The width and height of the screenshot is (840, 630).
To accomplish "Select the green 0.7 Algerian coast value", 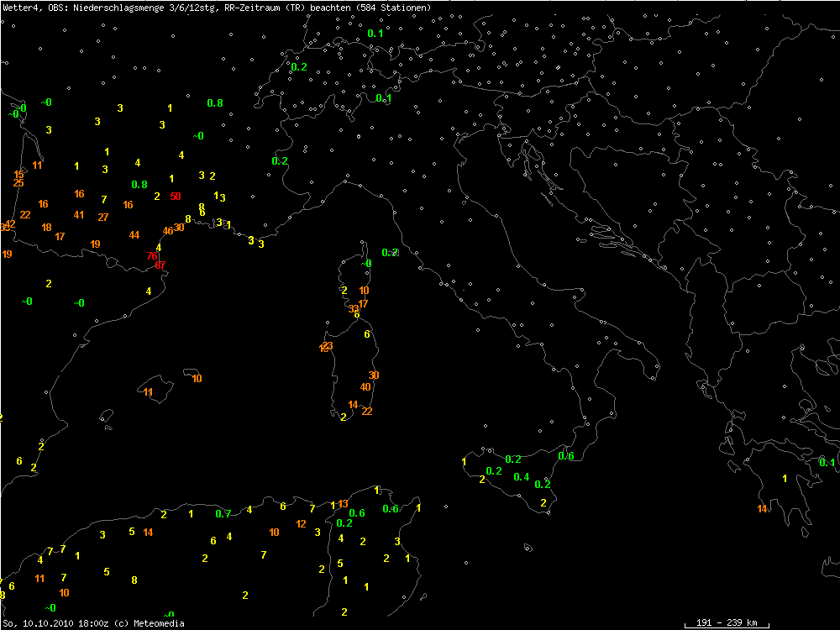I will pyautogui.click(x=223, y=514).
